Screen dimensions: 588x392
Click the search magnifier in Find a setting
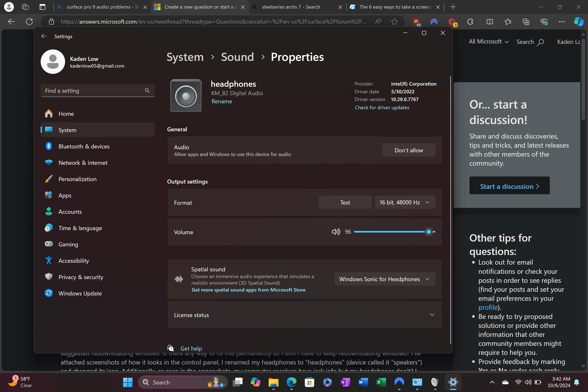pyautogui.click(x=147, y=90)
